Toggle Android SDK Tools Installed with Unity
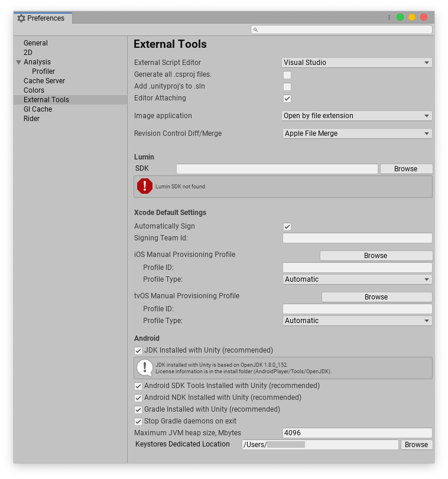This screenshot has width=448, height=479. click(138, 386)
